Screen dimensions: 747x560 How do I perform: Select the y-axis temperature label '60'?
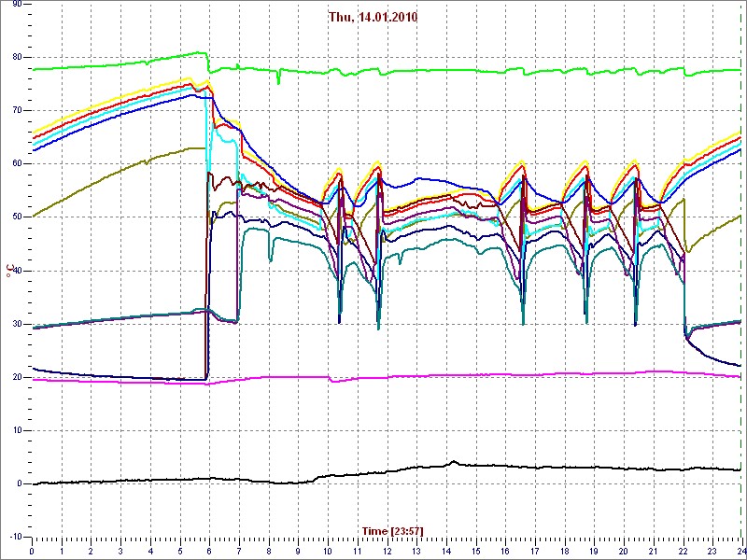[x=17, y=164]
